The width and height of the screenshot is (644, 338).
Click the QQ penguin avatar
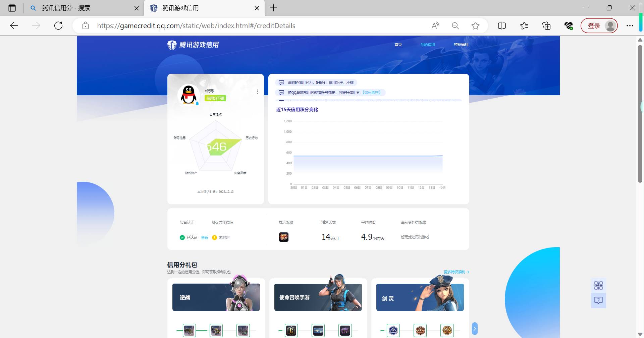189,95
